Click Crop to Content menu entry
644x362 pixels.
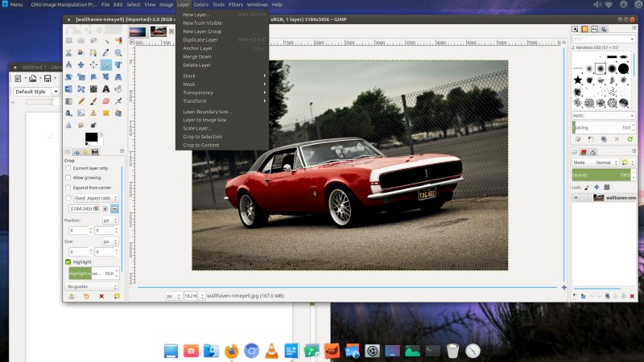point(201,145)
